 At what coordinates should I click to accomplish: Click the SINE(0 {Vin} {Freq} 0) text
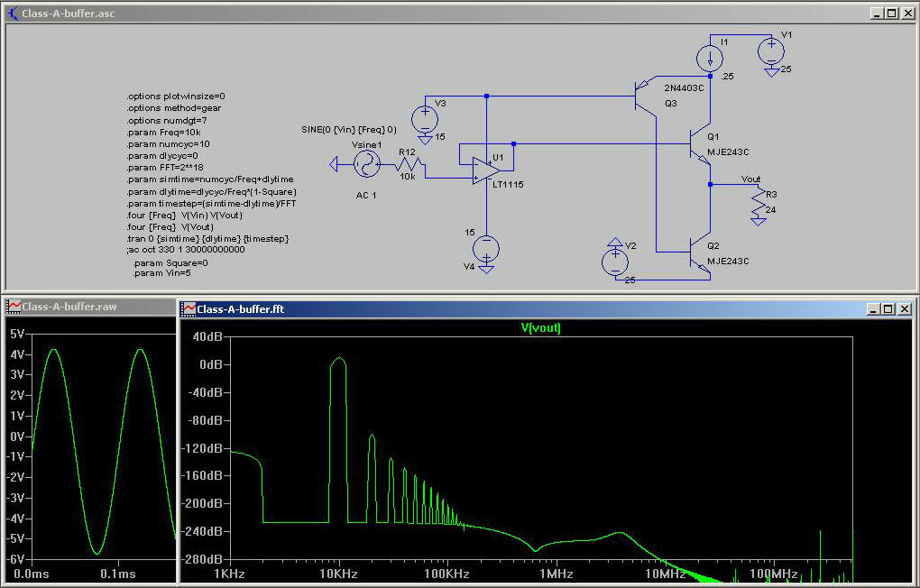(x=348, y=130)
